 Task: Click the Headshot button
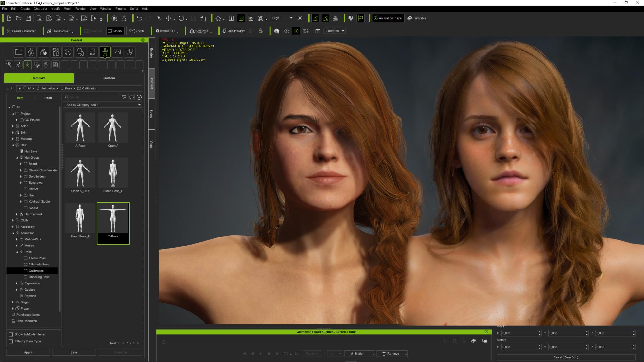click(234, 31)
